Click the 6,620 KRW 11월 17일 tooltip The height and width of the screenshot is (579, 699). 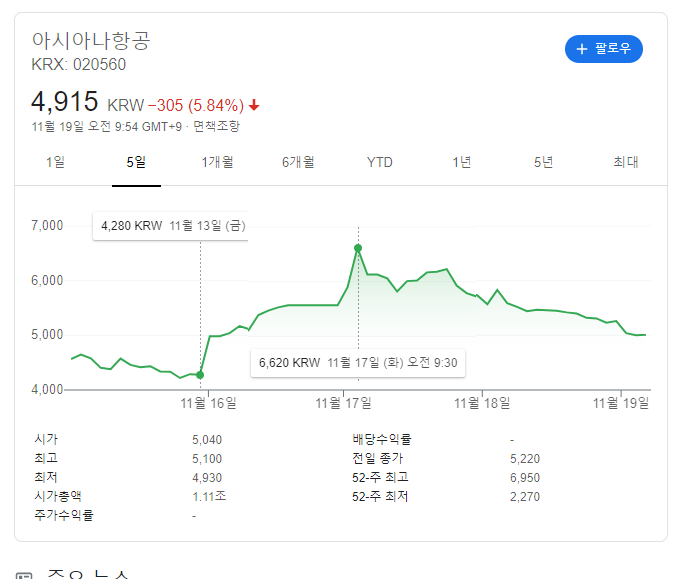358,363
